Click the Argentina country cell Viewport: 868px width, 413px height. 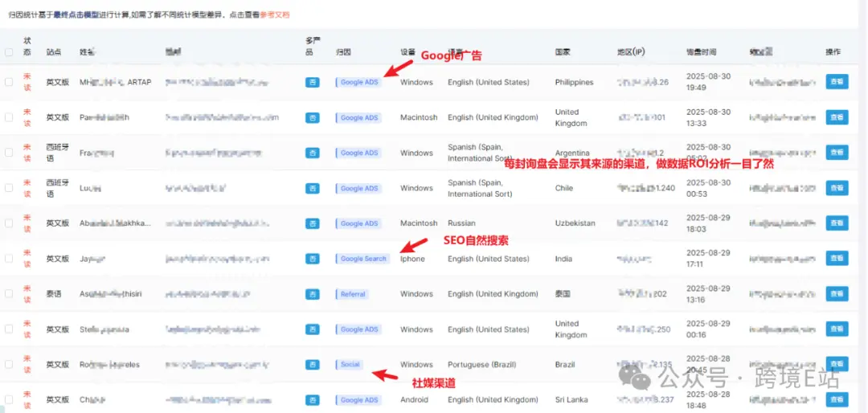tap(574, 153)
